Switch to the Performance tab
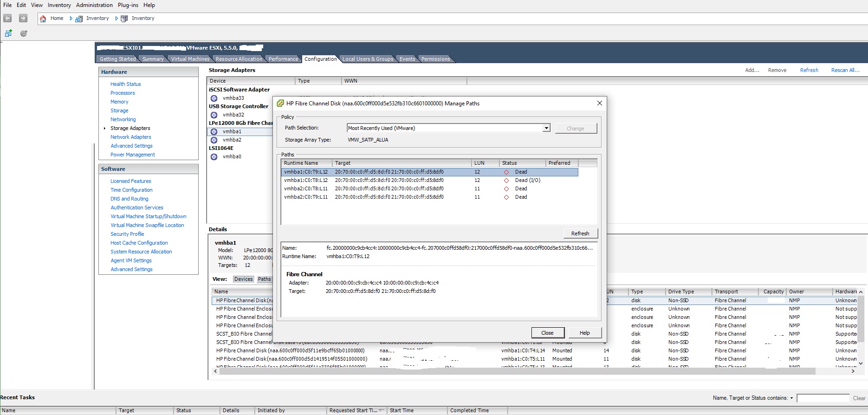868x415 pixels. [x=283, y=59]
